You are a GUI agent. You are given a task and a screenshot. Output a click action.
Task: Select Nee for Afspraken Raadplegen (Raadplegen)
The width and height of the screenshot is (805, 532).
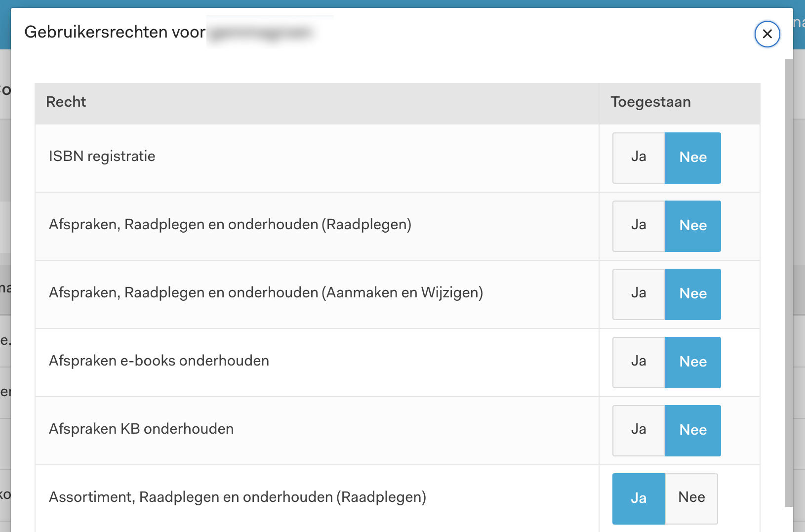[x=692, y=226]
